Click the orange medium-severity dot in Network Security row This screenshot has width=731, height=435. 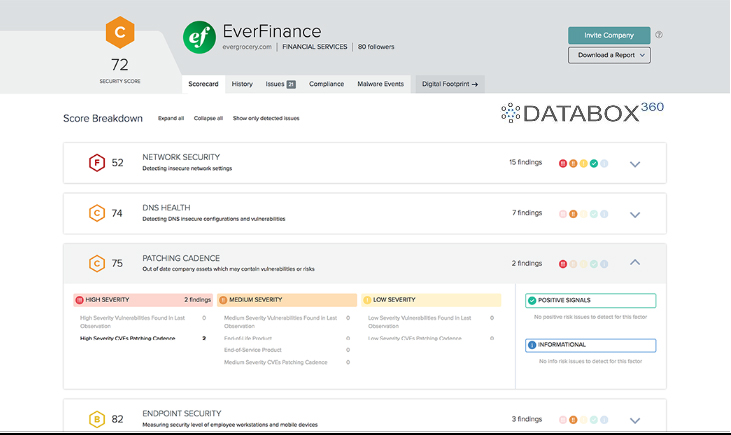(573, 163)
